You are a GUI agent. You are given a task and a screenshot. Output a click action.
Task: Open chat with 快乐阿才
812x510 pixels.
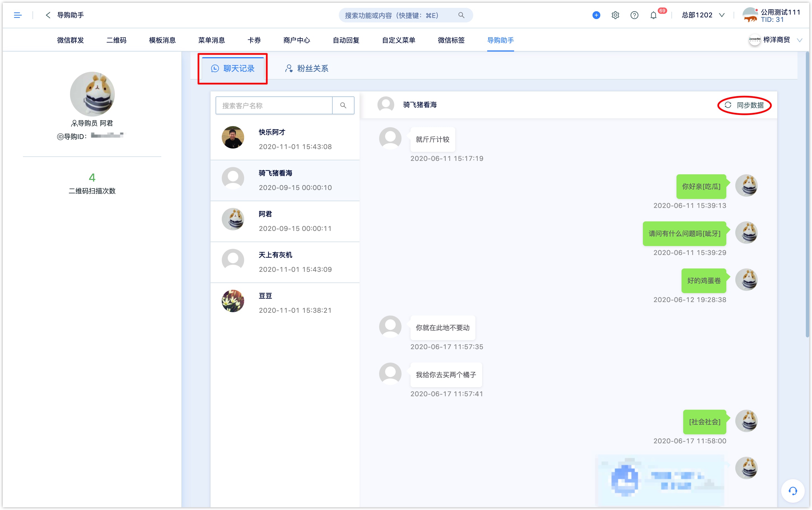pyautogui.click(x=285, y=139)
